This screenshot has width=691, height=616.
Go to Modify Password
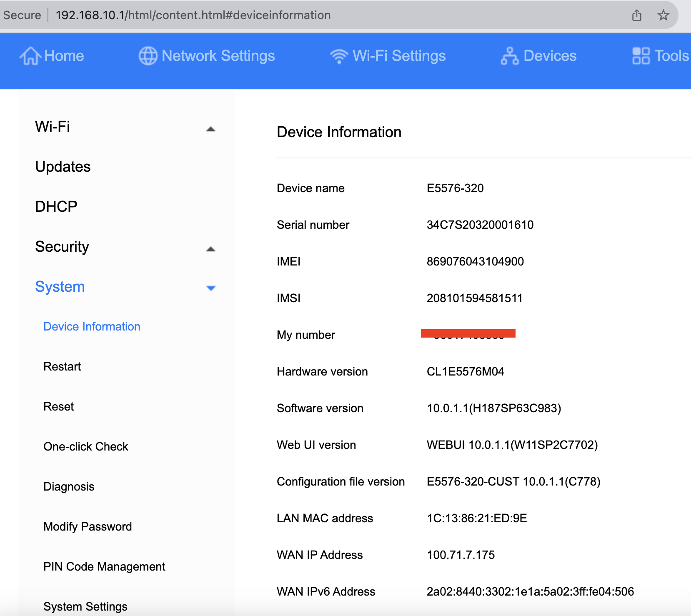coord(88,527)
